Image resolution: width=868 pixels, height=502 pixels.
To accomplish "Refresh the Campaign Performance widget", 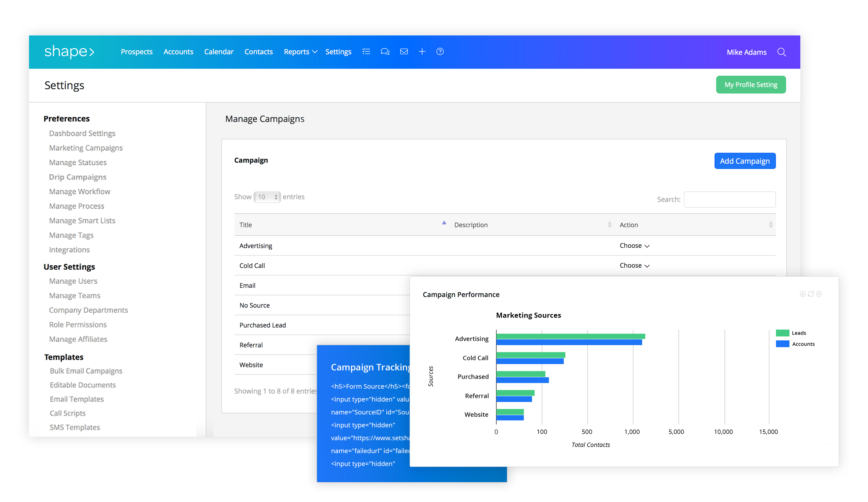I will tap(811, 294).
